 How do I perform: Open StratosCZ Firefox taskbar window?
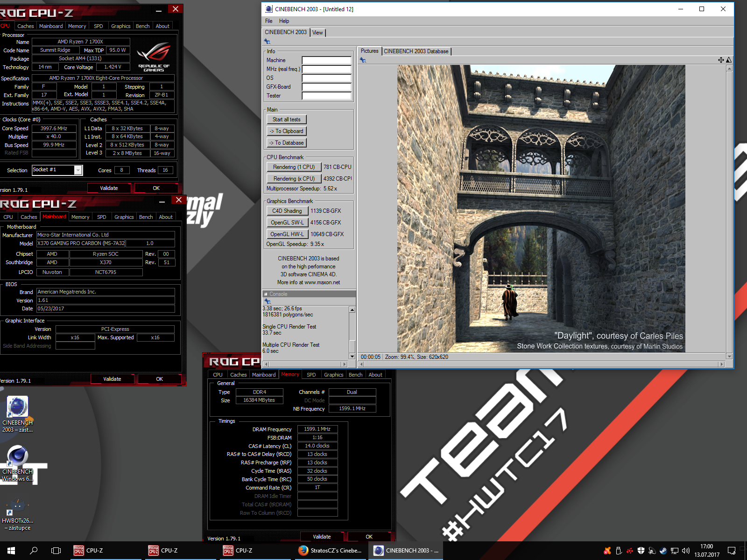click(331, 551)
